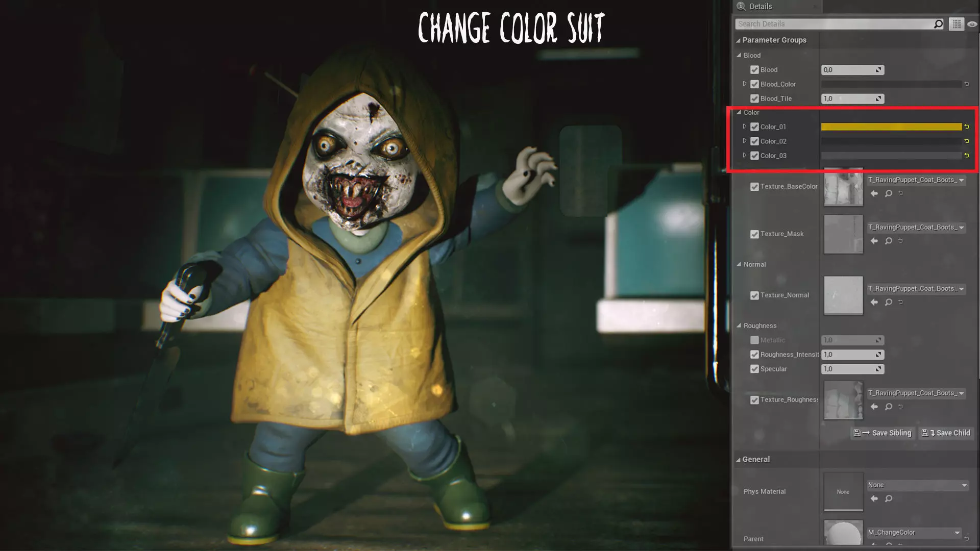Image resolution: width=980 pixels, height=551 pixels.
Task: Expand Color_02 channel values
Action: (x=745, y=140)
